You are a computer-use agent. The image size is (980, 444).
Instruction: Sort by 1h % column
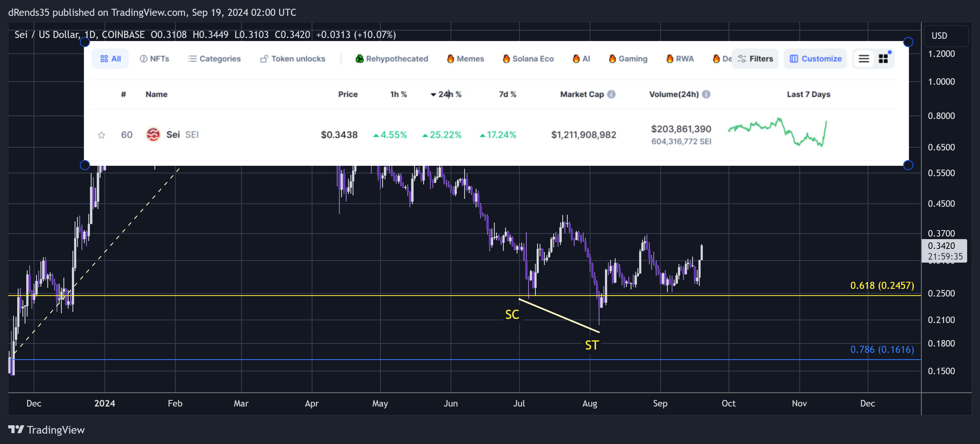point(398,94)
